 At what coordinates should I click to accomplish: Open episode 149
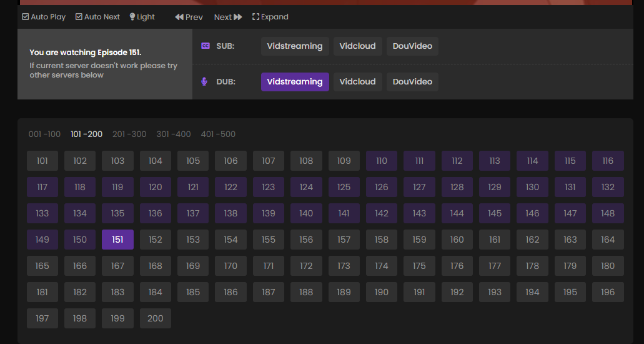tap(42, 240)
